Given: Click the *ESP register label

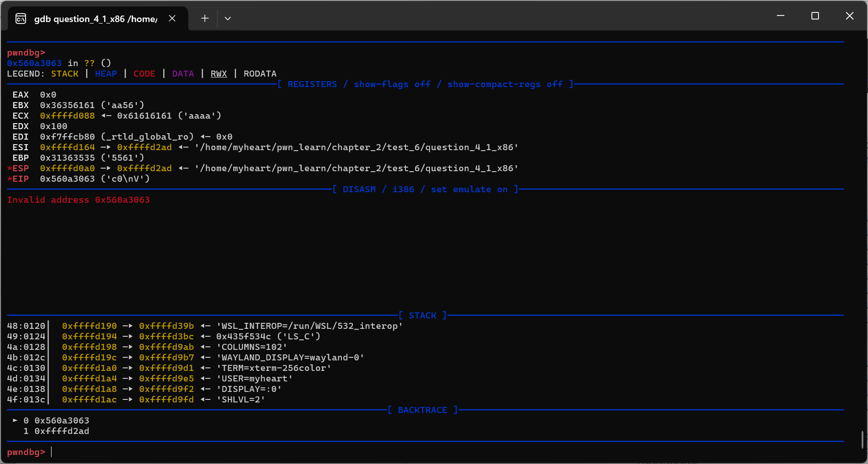Looking at the screenshot, I should 18,168.
